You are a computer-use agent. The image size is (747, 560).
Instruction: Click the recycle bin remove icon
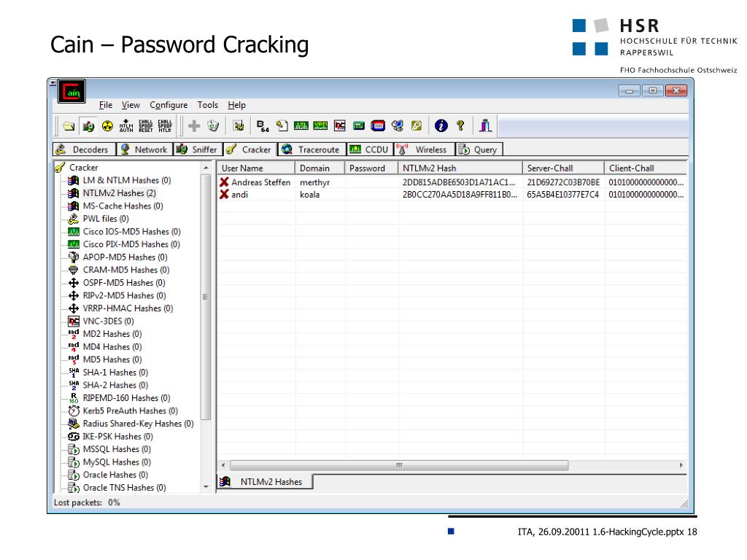point(213,125)
